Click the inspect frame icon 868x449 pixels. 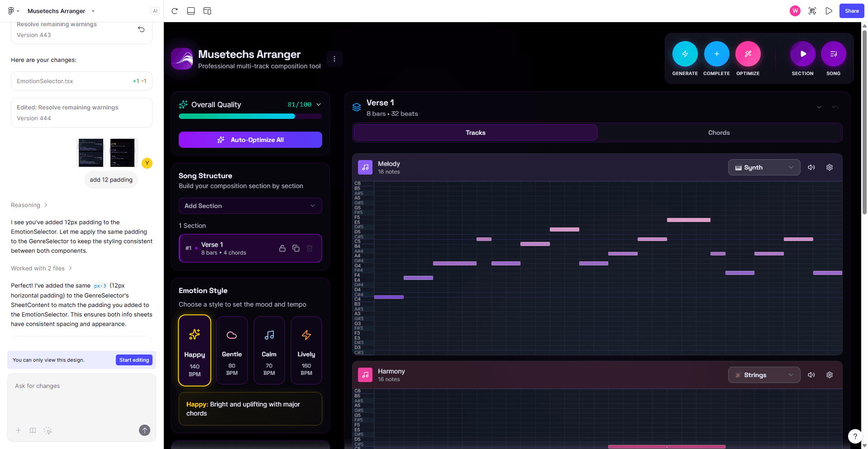point(812,11)
